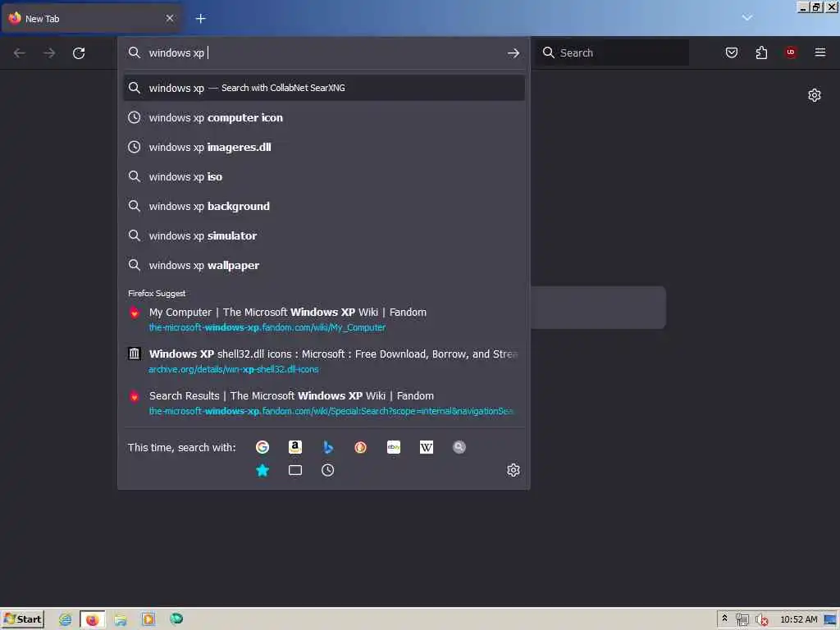Choose windows xp simulator suggestion
840x630 pixels.
pyautogui.click(x=324, y=235)
